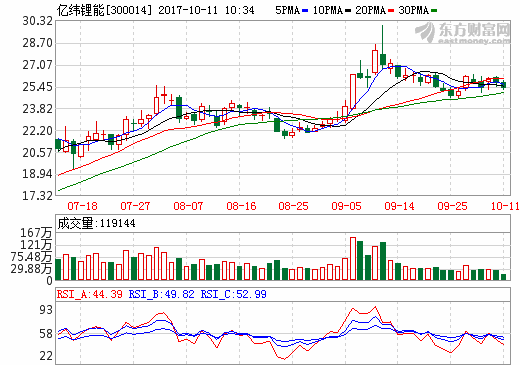Click the last green volume bar on 10-11
This screenshot has height=365, width=520.
point(503,277)
